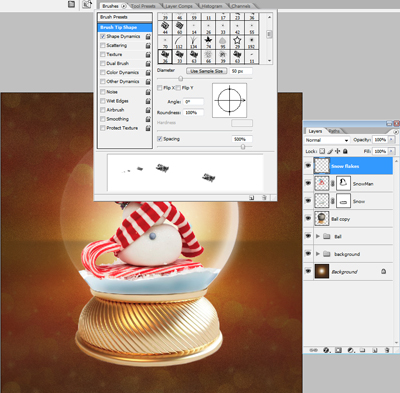The image size is (400, 393).
Task: Select the snowflake brush preset 66
Action: [x=208, y=56]
